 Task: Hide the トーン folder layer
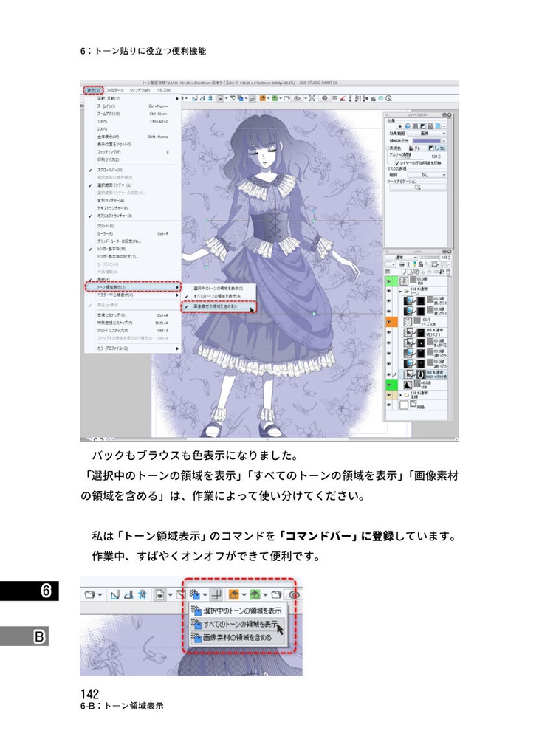(x=388, y=291)
